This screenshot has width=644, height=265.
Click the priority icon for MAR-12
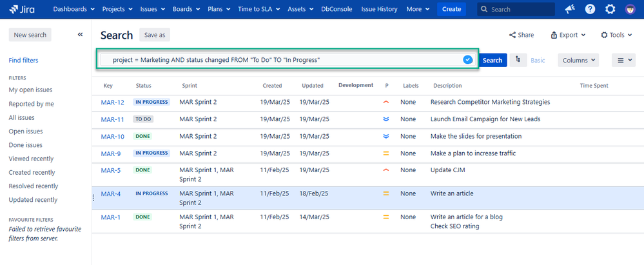pos(385,102)
